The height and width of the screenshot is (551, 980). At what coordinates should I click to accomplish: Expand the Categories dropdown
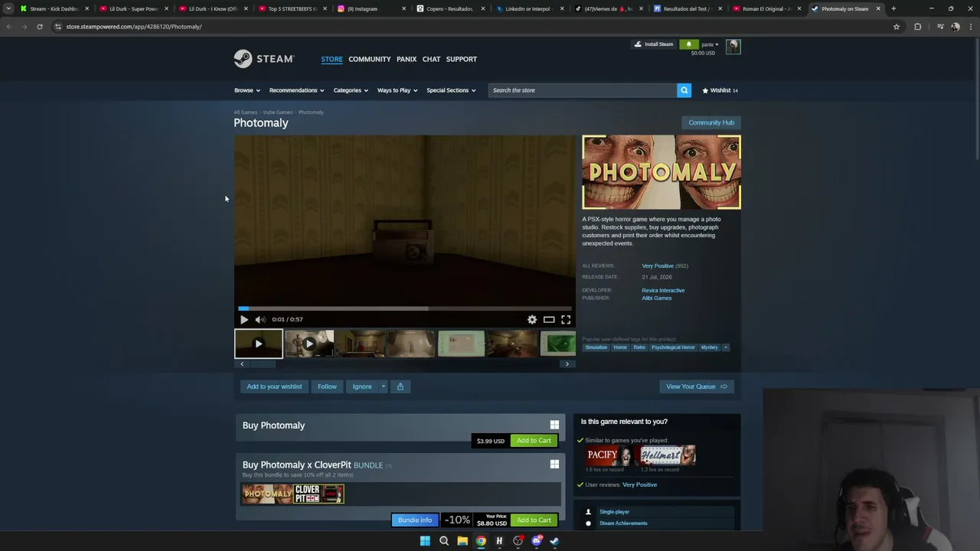[x=351, y=90]
